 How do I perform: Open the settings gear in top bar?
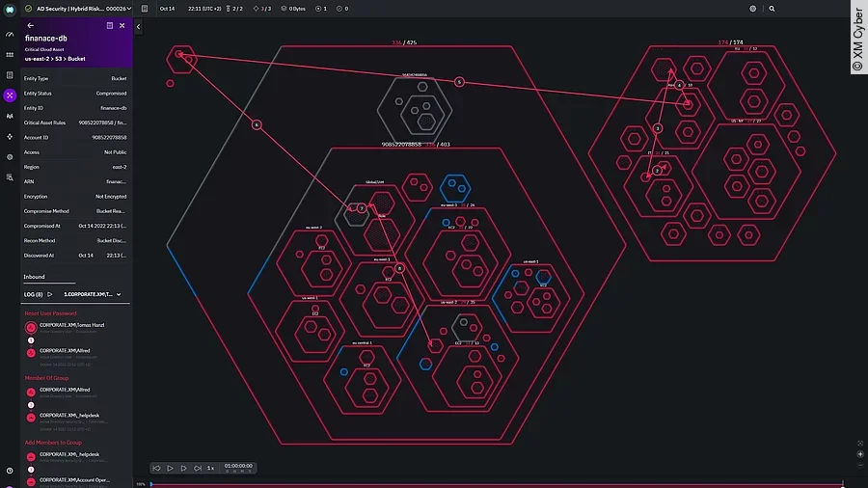(753, 9)
